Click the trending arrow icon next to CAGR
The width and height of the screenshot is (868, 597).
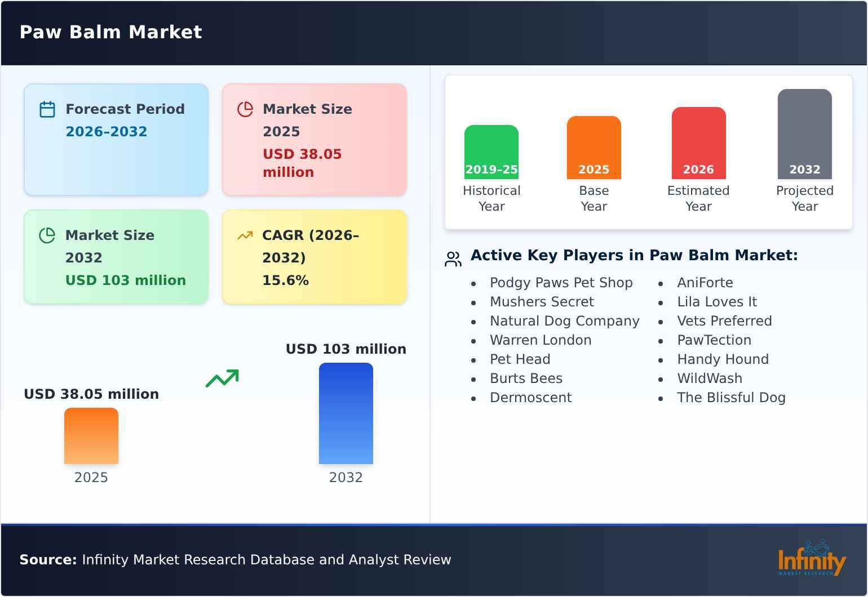[245, 235]
